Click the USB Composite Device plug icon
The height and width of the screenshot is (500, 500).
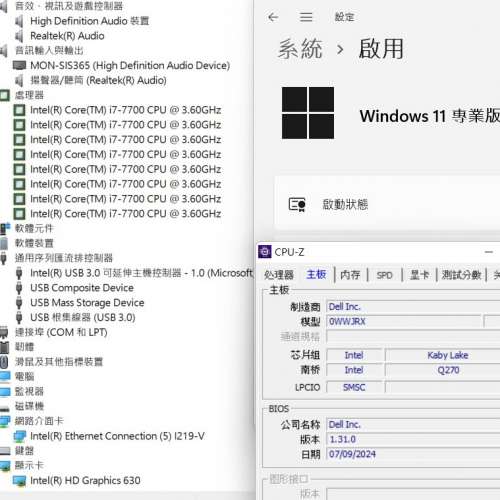(x=19, y=288)
